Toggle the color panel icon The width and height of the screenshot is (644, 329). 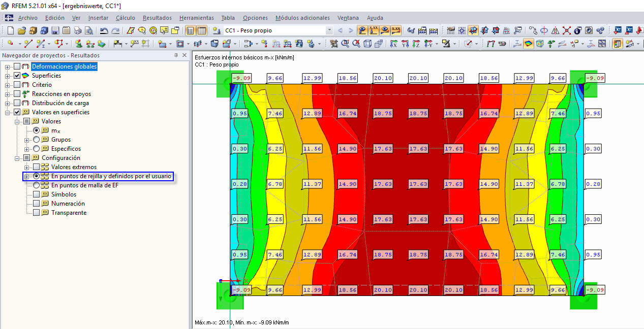click(618, 44)
